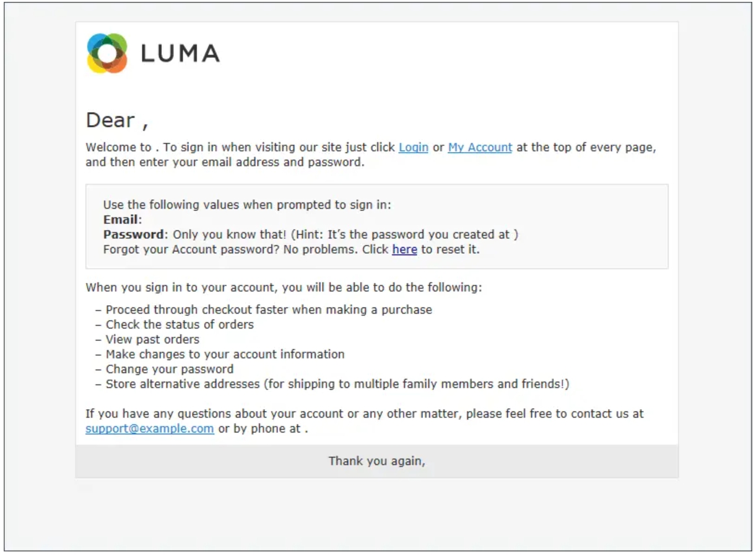Click 'Use the following values' instruction line
The image size is (756, 557).
tap(247, 205)
